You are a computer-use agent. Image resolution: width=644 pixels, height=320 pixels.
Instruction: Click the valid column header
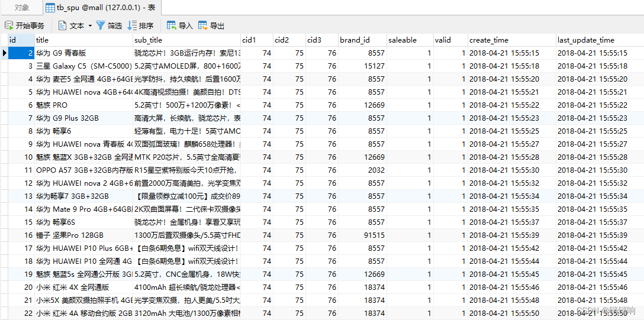tap(451, 40)
